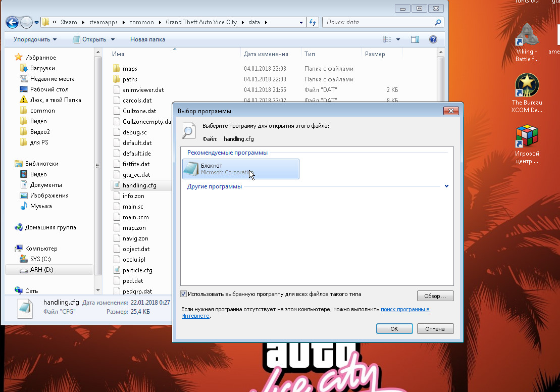The width and height of the screenshot is (560, 392).
Task: Open Explorer help question mark icon
Action: 433,39
